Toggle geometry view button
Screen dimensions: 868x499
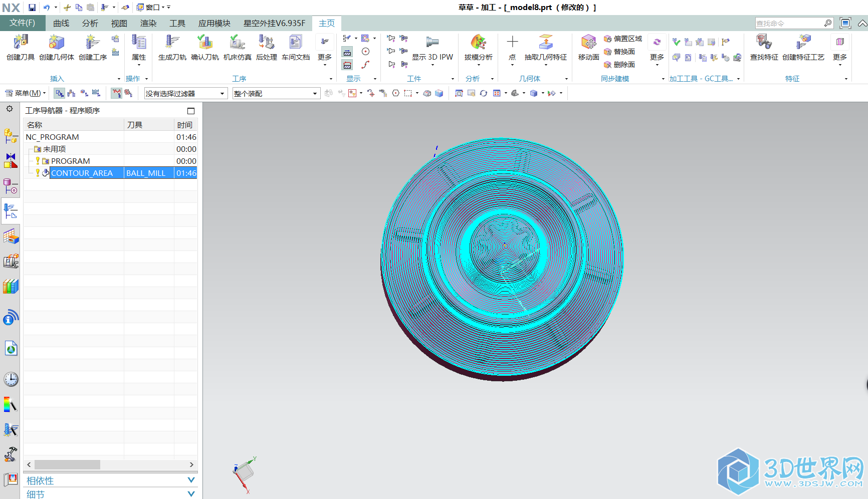[x=84, y=93]
